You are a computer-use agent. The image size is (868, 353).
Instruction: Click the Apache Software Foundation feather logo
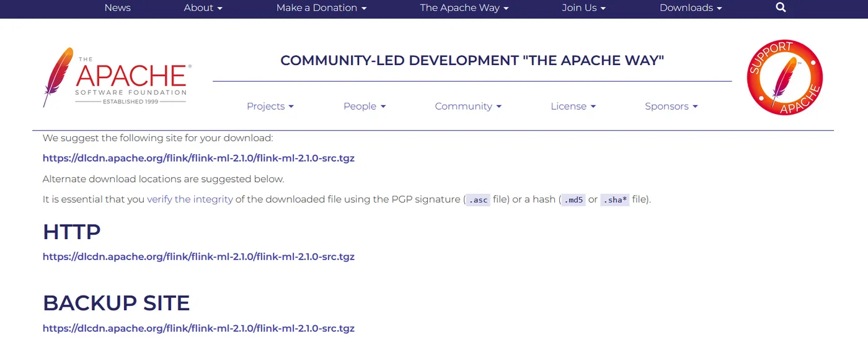(x=117, y=77)
